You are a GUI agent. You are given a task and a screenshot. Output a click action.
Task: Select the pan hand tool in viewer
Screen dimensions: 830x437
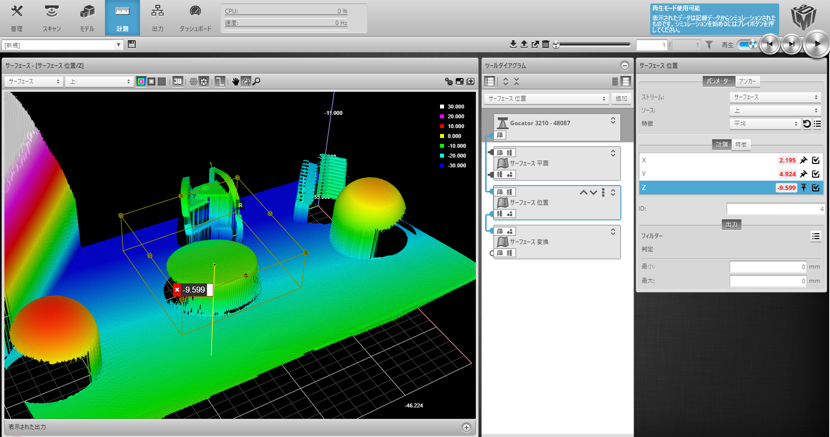click(x=235, y=81)
